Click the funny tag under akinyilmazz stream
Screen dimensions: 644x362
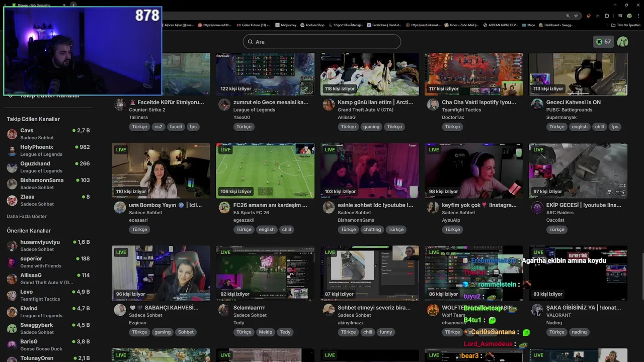[x=386, y=332]
